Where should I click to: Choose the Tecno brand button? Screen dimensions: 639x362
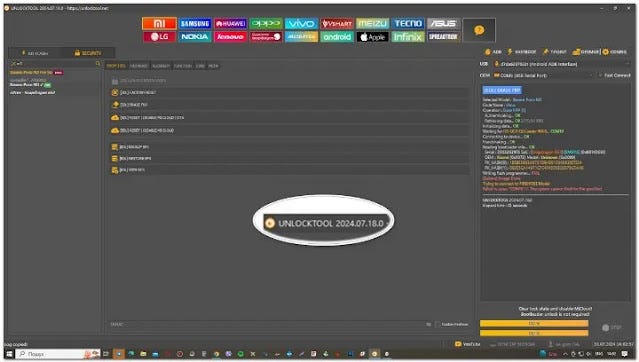408,24
